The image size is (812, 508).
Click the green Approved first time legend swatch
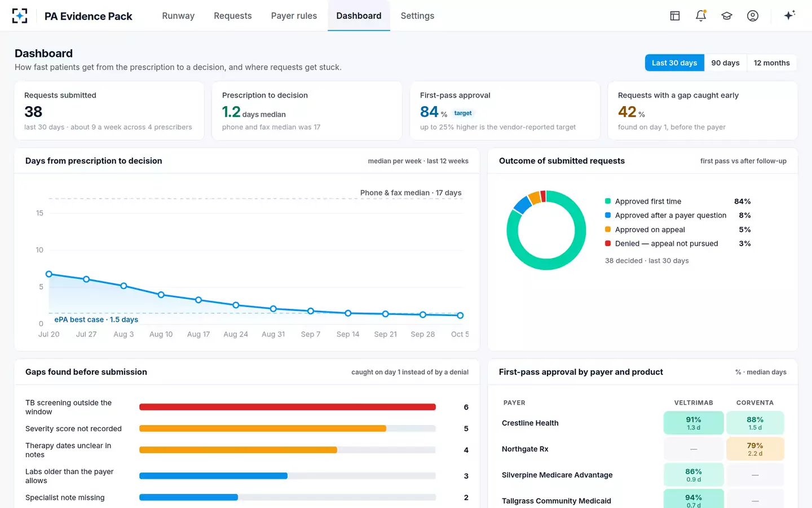pos(608,201)
